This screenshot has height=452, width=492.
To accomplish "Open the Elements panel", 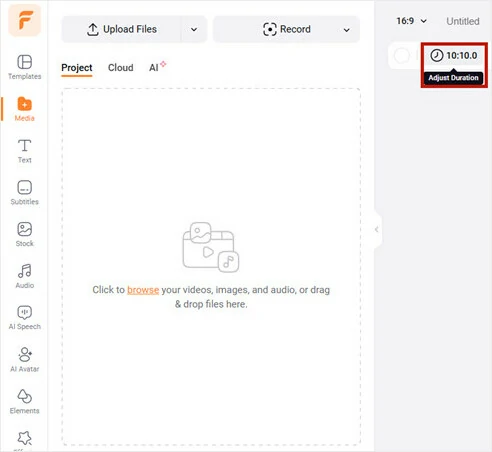I will click(x=24, y=401).
